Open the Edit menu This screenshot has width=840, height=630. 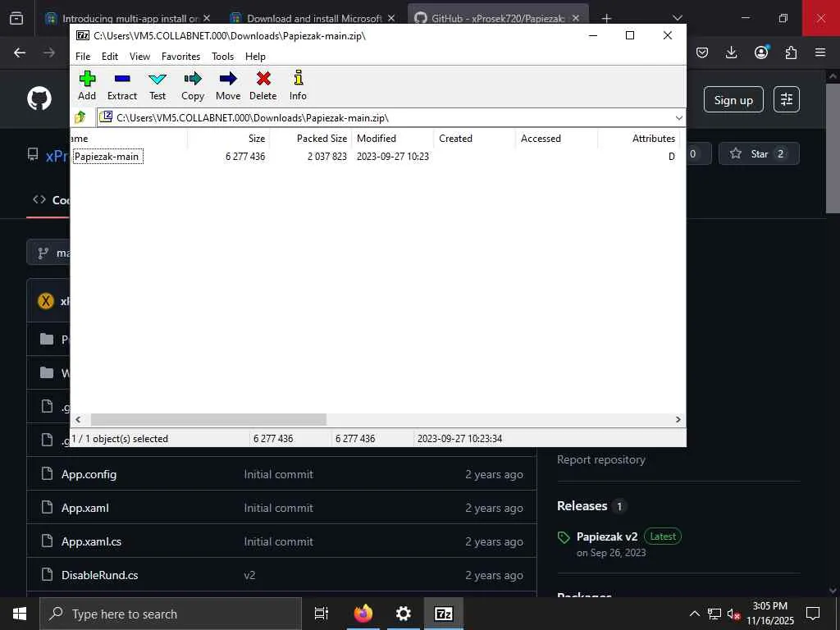[x=110, y=57]
